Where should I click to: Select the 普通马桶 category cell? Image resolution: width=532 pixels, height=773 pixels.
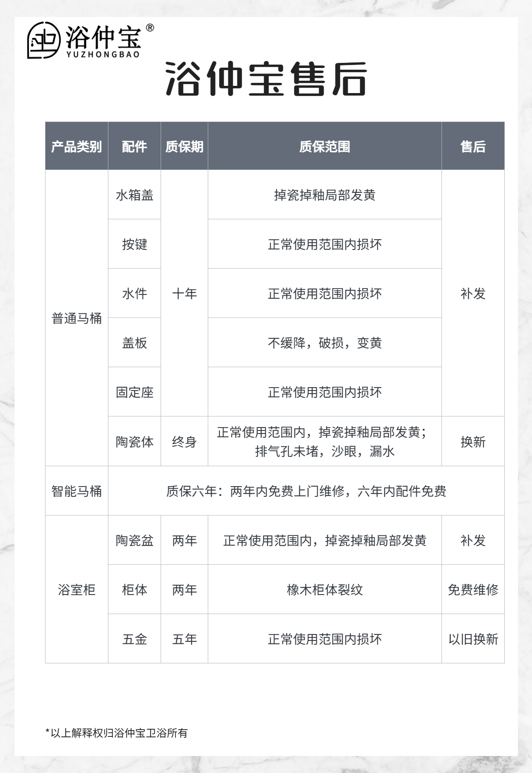point(76,318)
